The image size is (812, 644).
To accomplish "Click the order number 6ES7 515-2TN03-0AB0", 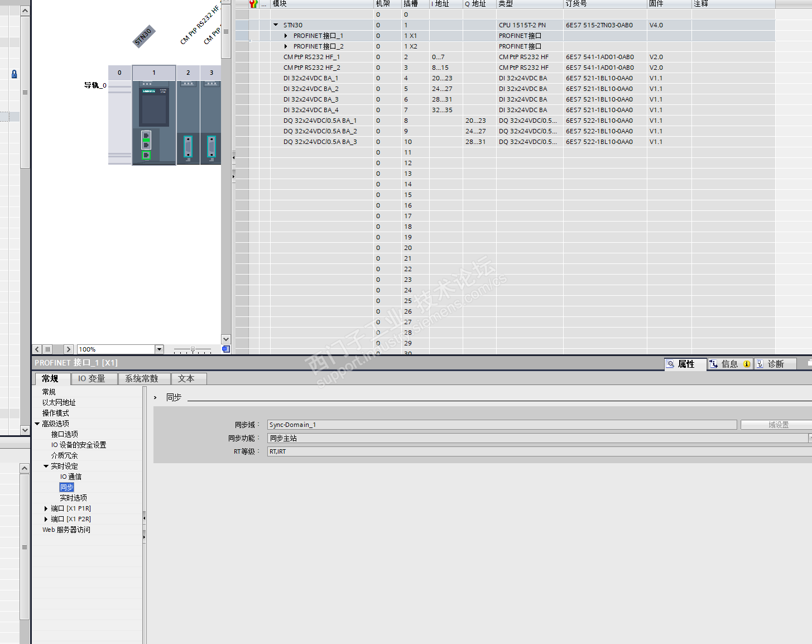I will pos(599,25).
